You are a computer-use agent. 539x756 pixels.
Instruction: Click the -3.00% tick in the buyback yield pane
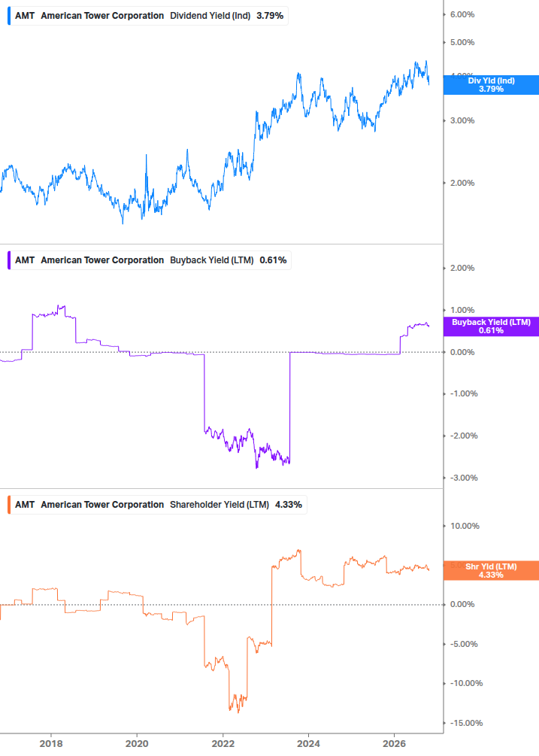pyautogui.click(x=464, y=478)
